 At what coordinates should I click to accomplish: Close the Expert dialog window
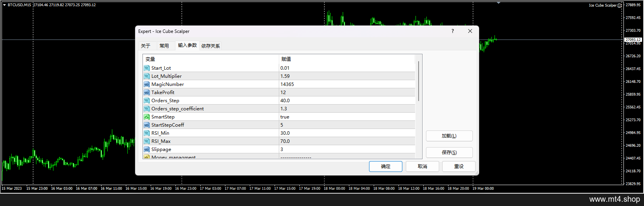(x=470, y=31)
